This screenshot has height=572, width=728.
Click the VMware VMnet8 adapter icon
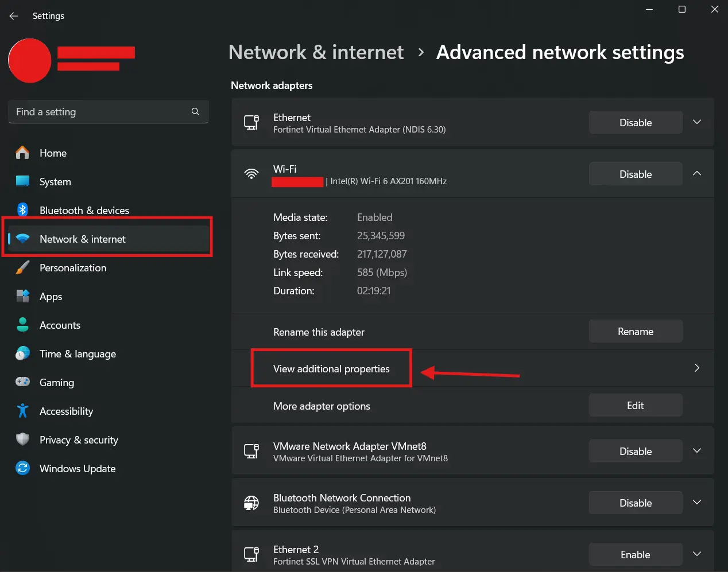[251, 451]
